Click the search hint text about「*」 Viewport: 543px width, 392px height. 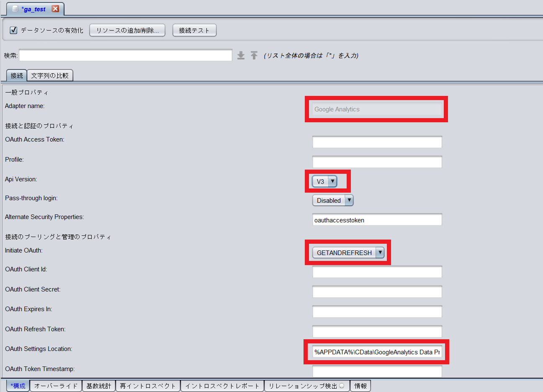click(311, 55)
